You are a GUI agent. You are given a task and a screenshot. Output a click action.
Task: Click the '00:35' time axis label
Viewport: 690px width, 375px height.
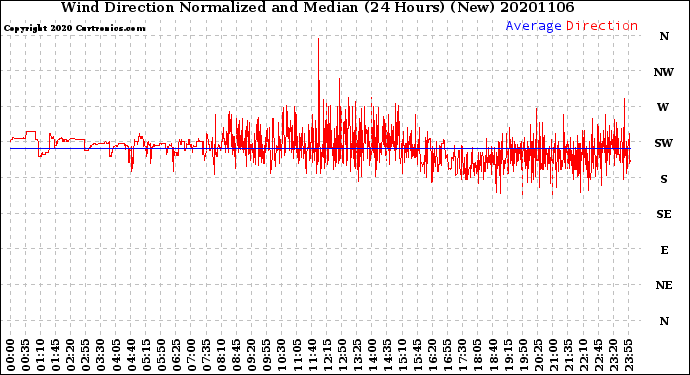click(x=26, y=355)
